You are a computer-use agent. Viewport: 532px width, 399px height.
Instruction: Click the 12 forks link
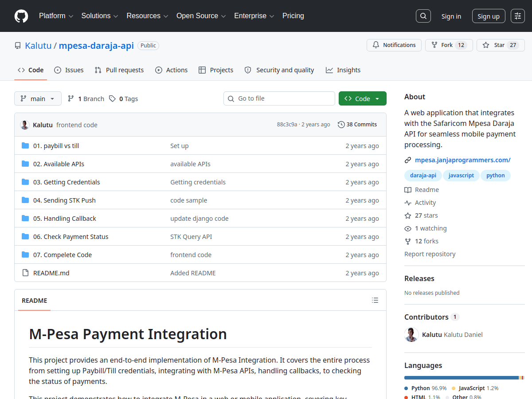422,241
